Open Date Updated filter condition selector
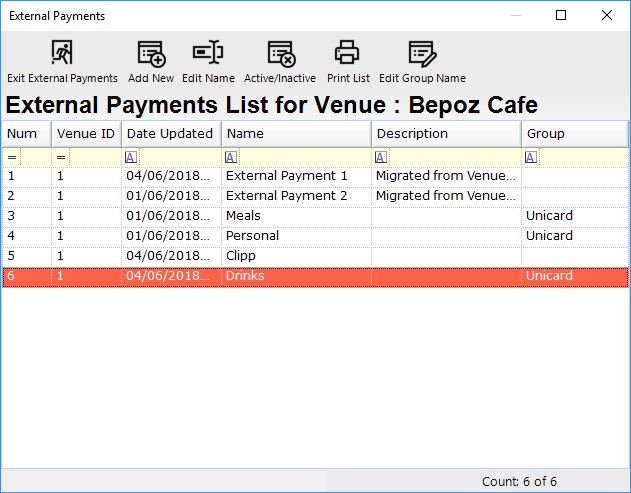This screenshot has width=631, height=493. (131, 157)
